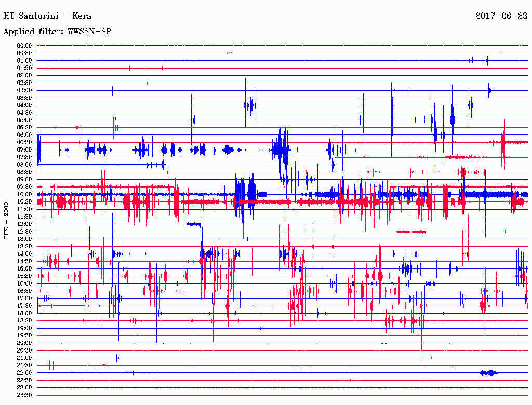Select the 03:00 time label

coord(24,90)
